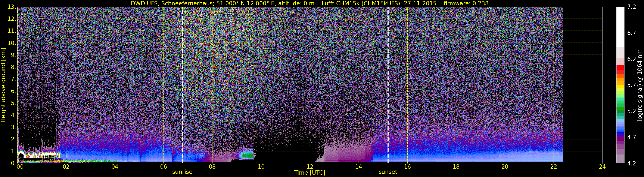Viewport: 644px width, 177px height.
Task: Click the '16' tick on the time axis
Action: [407, 167]
